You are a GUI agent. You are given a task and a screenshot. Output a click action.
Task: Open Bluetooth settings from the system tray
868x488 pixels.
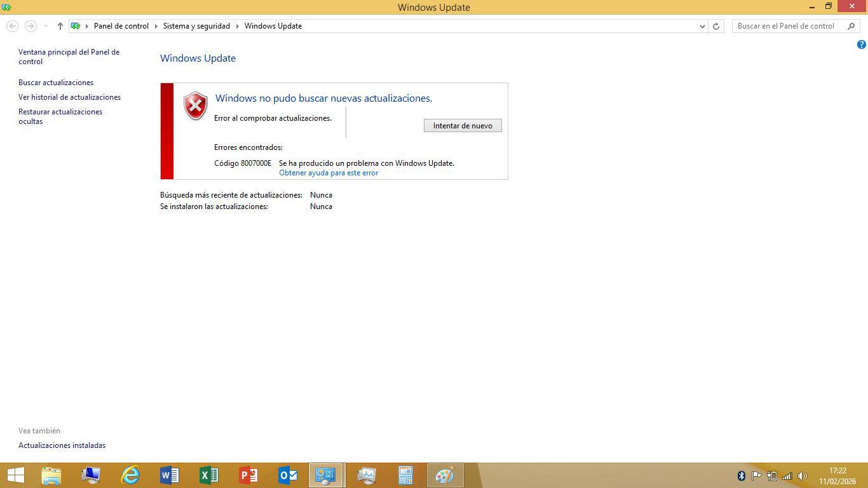pos(741,475)
